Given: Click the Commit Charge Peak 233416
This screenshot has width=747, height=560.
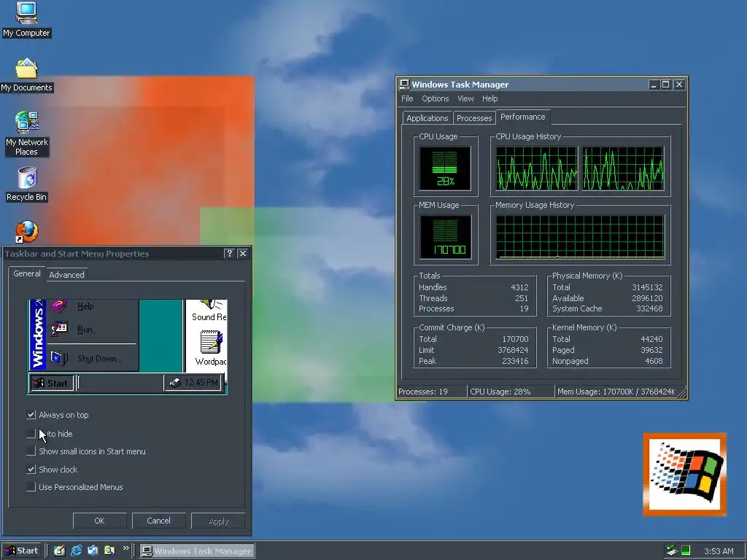Looking at the screenshot, I should (x=515, y=361).
